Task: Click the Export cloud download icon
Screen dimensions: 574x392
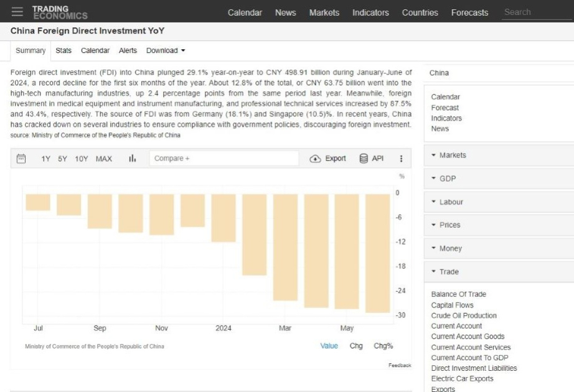Action: coord(315,159)
